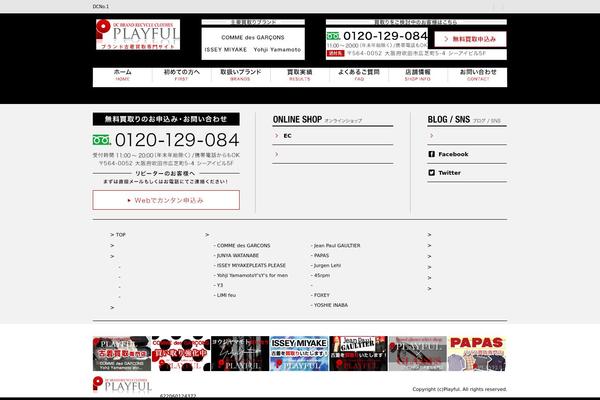This screenshot has height=400, width=600.
Task: Click COMME des GARÇONS in header brand box
Action: (x=253, y=38)
